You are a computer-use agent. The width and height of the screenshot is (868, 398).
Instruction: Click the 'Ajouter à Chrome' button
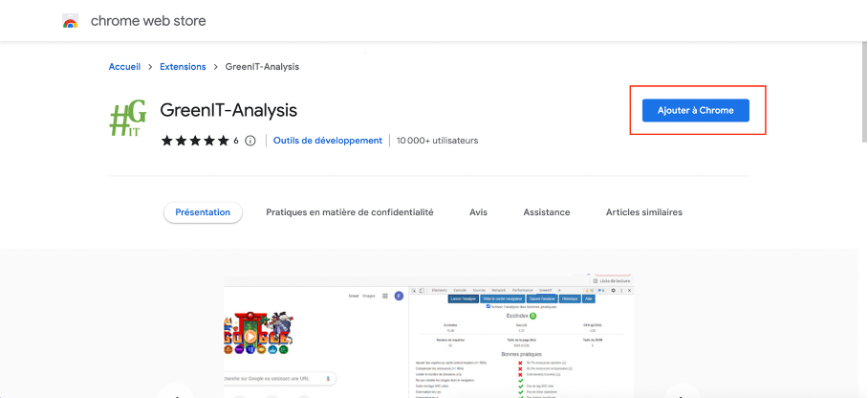pos(695,110)
